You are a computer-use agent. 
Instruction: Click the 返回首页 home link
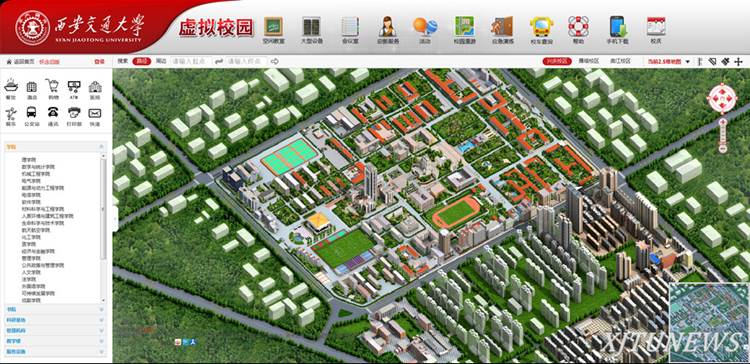pos(21,61)
